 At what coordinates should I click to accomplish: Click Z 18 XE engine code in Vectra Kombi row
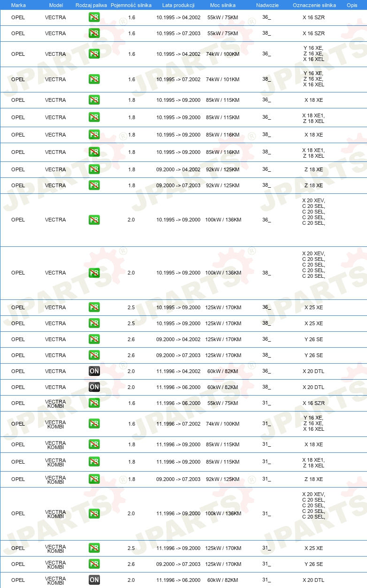coord(313,479)
